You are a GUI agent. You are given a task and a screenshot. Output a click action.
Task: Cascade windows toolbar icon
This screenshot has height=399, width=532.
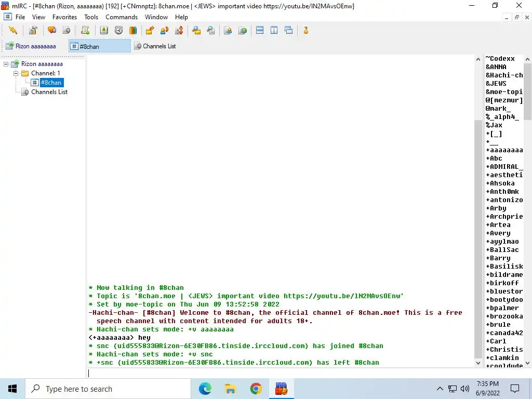tap(289, 30)
